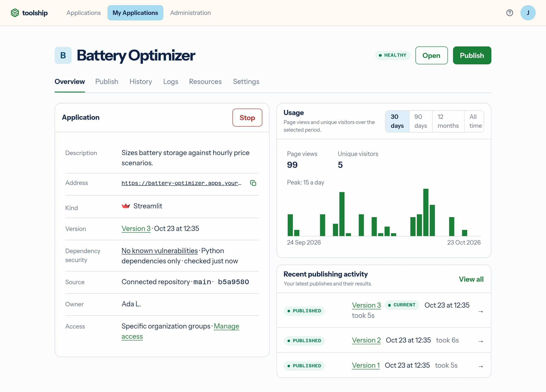Click the Unique visitors value 5

[340, 165]
